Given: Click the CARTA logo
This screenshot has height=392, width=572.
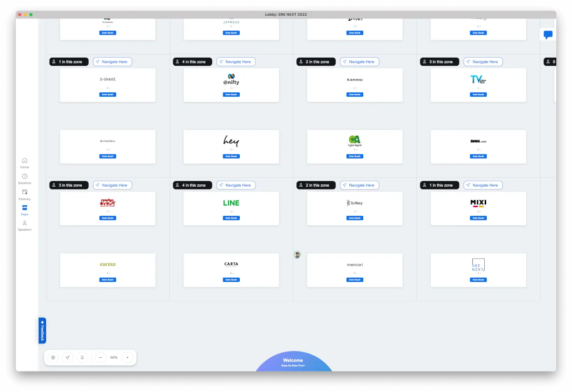Looking at the screenshot, I should (231, 264).
